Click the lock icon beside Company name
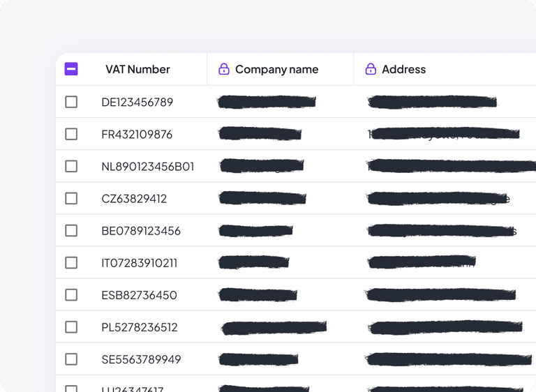 (224, 69)
